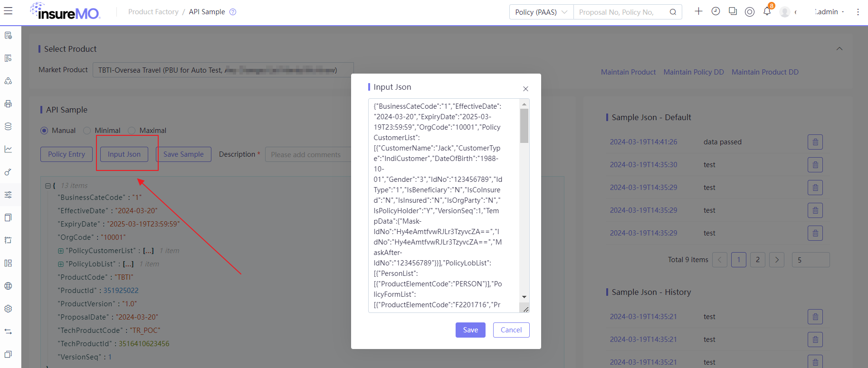The width and height of the screenshot is (868, 368).
Task: Click the topmost sidebar document icon
Action: click(x=8, y=35)
